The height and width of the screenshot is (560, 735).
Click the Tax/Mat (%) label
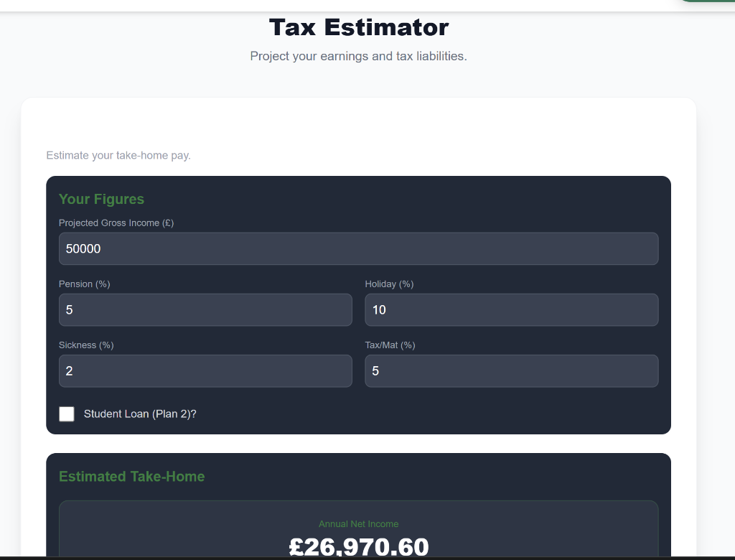390,345
